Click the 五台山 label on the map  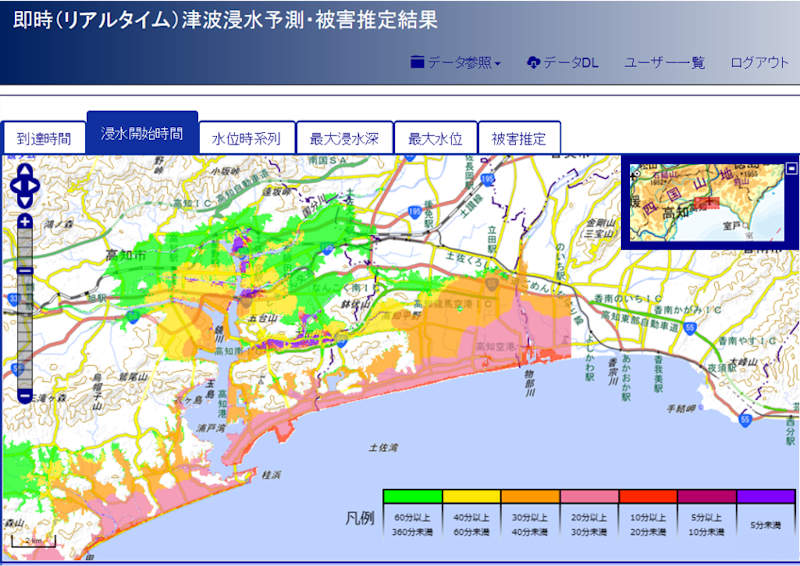tap(262, 318)
